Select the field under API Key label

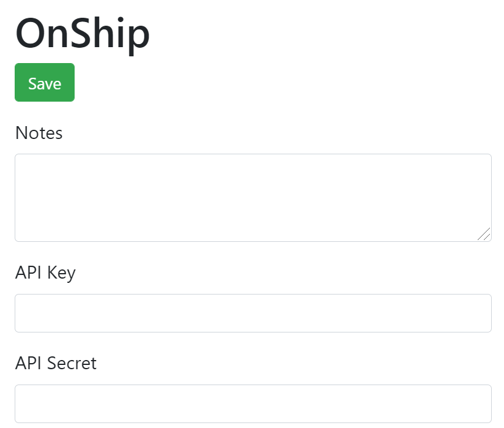pos(253,313)
